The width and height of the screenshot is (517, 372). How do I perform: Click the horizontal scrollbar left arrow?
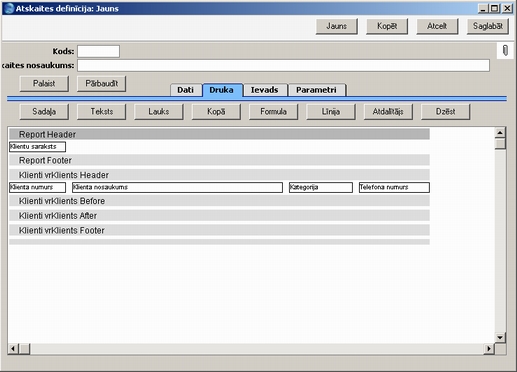(x=13, y=349)
